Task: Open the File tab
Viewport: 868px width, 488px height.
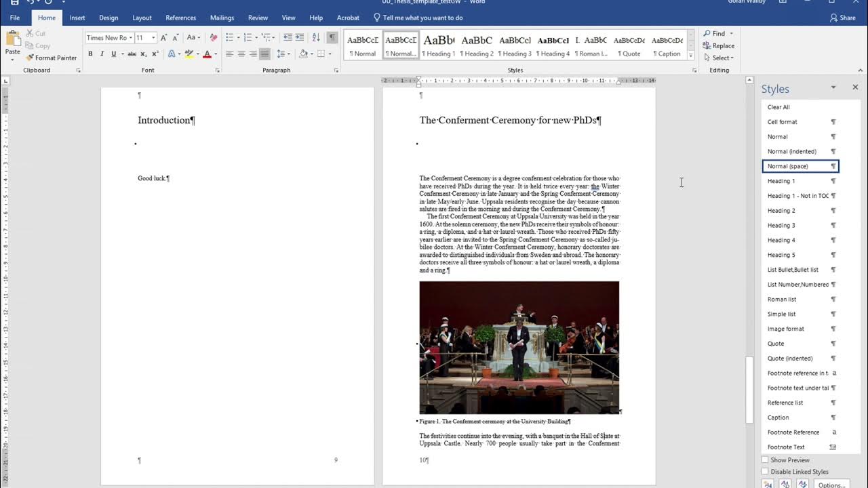Action: click(x=15, y=18)
